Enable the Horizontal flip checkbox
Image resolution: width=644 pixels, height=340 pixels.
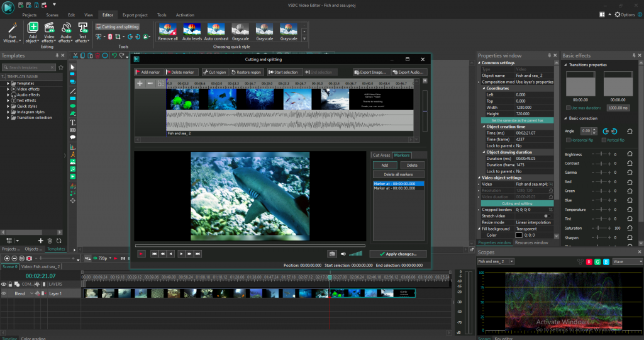(x=568, y=140)
